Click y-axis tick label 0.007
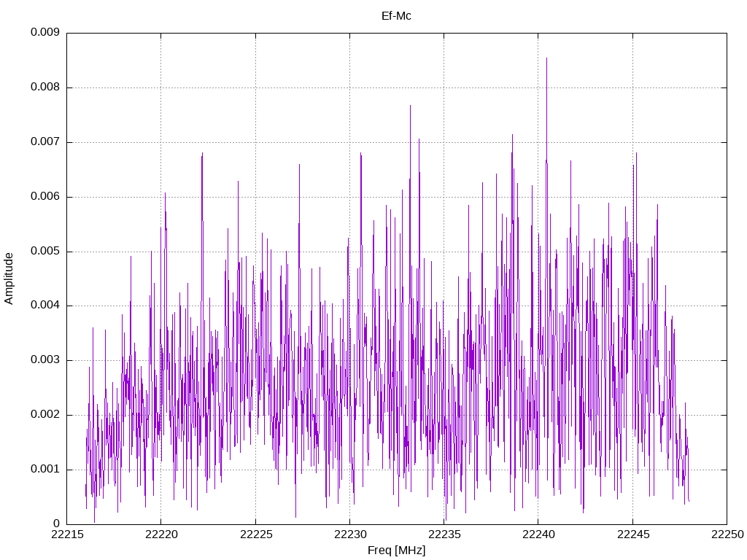Image resolution: width=747 pixels, height=560 pixels. tap(45, 142)
